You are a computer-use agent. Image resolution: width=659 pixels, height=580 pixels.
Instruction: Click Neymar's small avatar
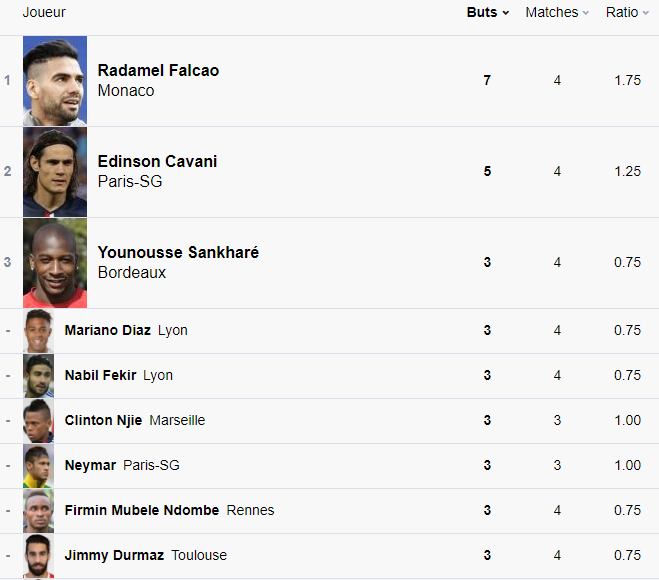(x=39, y=466)
